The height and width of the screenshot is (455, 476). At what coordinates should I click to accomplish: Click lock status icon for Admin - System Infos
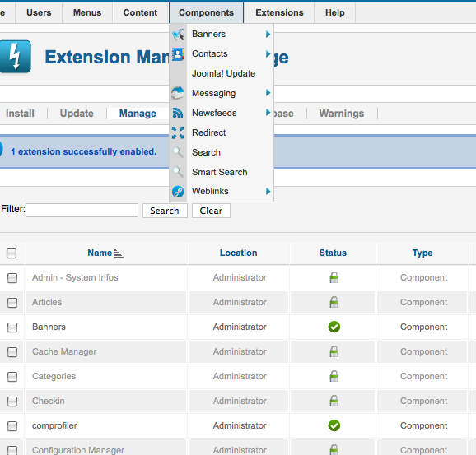point(334,277)
